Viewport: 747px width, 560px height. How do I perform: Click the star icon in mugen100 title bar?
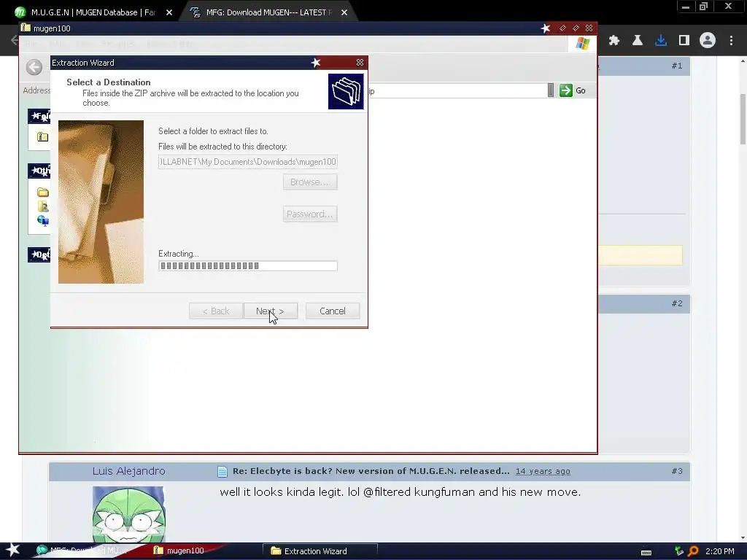546,28
